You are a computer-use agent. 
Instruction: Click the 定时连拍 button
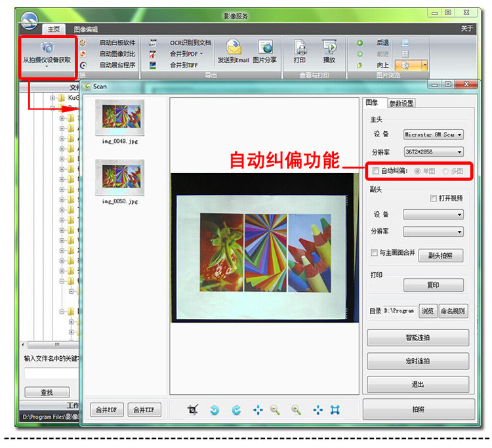tap(418, 361)
